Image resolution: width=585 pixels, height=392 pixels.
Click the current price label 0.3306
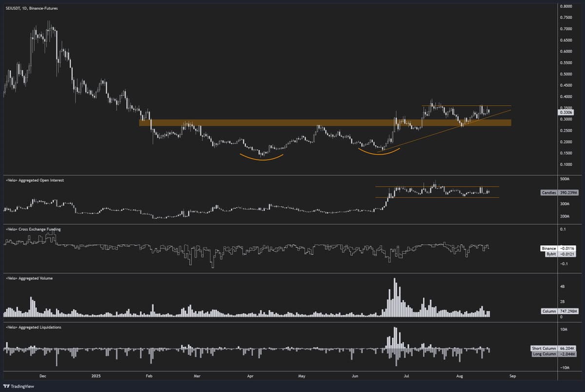pos(565,112)
